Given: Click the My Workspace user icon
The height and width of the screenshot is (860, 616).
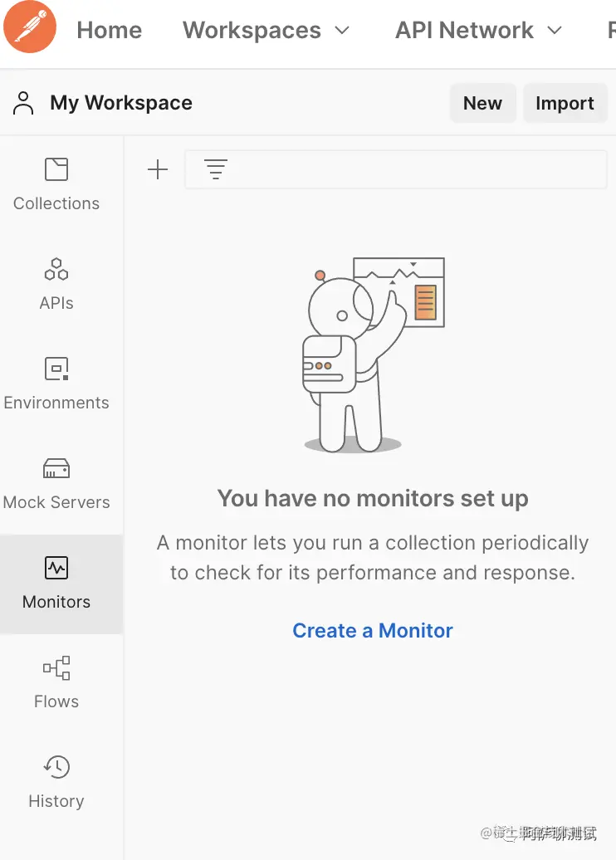Looking at the screenshot, I should [23, 103].
